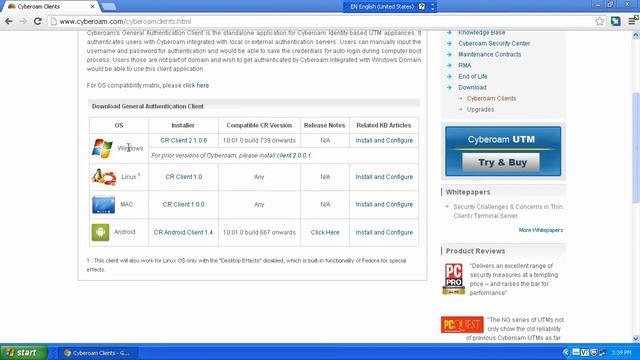Open the OS compatibility 'click here' link
Screen dimensions: 640x360
pos(196,85)
